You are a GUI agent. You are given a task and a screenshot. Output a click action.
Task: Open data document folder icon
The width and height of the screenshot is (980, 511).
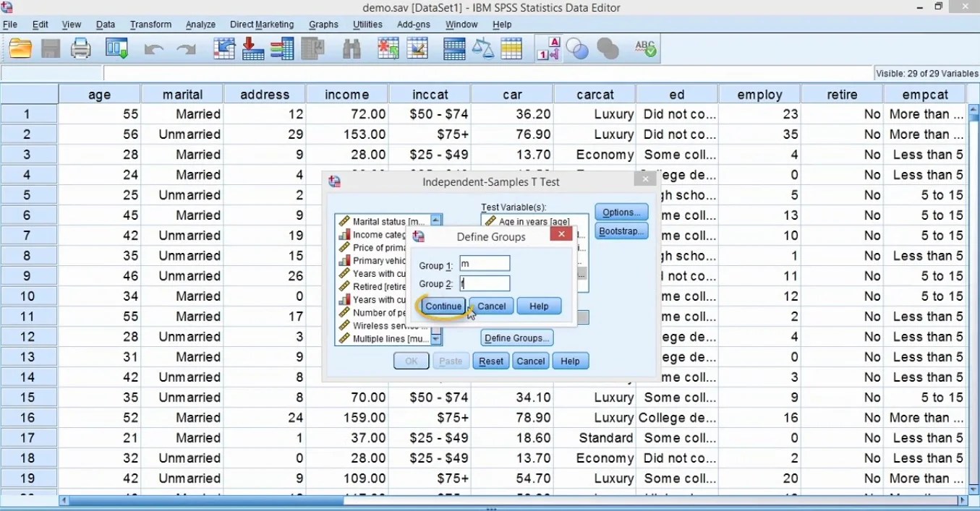point(20,49)
